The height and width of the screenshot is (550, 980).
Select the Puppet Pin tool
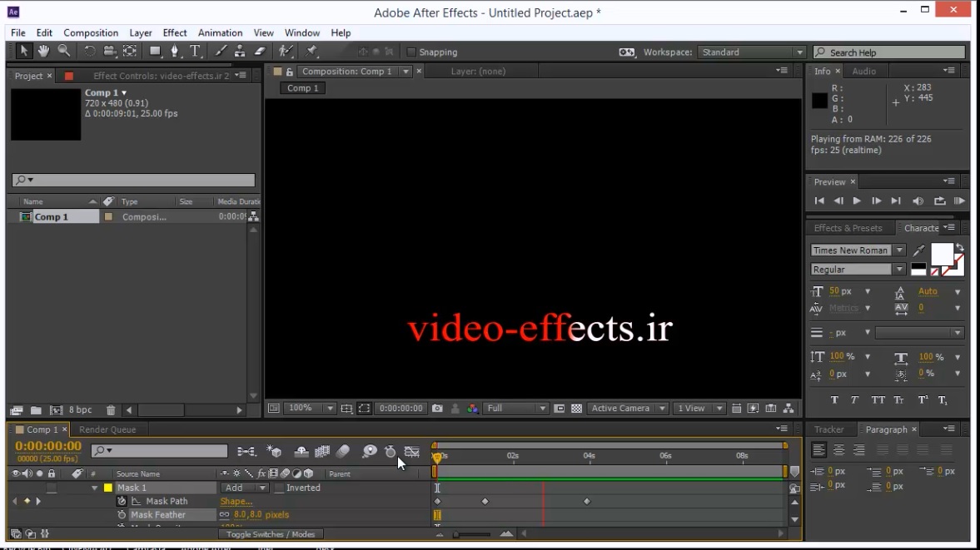click(x=311, y=52)
